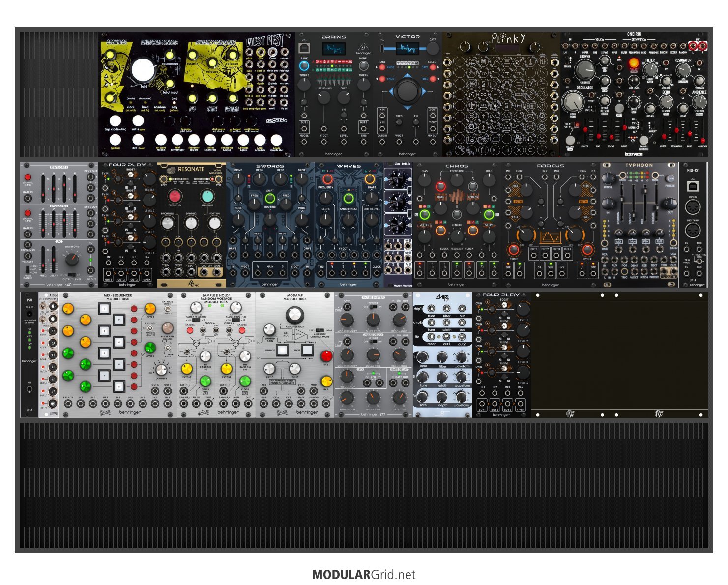Open the MODULARGrid.net link

[364, 575]
